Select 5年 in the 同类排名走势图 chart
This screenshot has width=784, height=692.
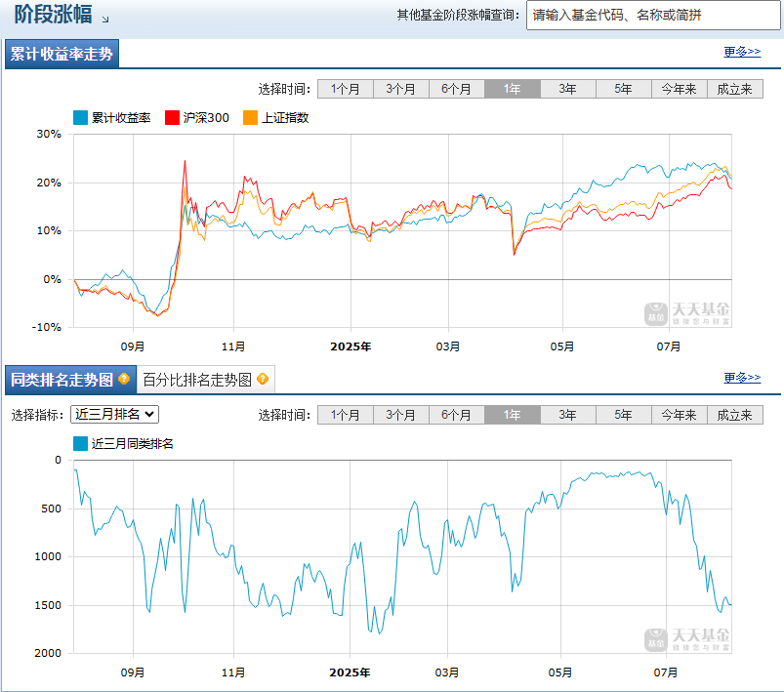(x=624, y=415)
